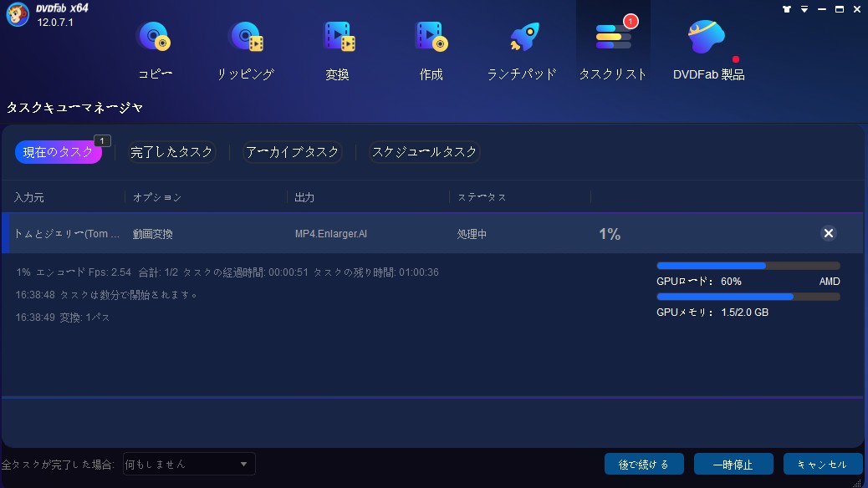This screenshot has width=868, height=488.
Task: Switch to 現在のタスク tab
Action: (59, 152)
